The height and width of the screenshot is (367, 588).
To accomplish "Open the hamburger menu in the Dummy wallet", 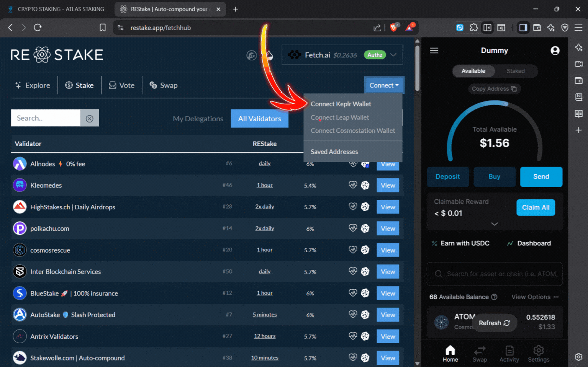I will pyautogui.click(x=434, y=50).
